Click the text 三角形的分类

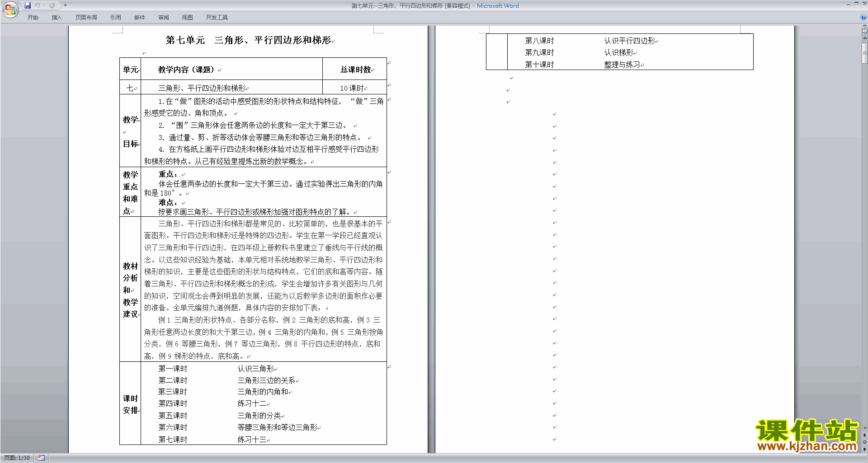(x=259, y=416)
